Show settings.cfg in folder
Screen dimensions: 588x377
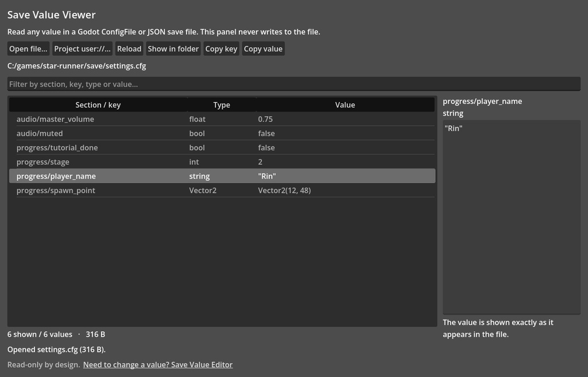[x=173, y=49]
